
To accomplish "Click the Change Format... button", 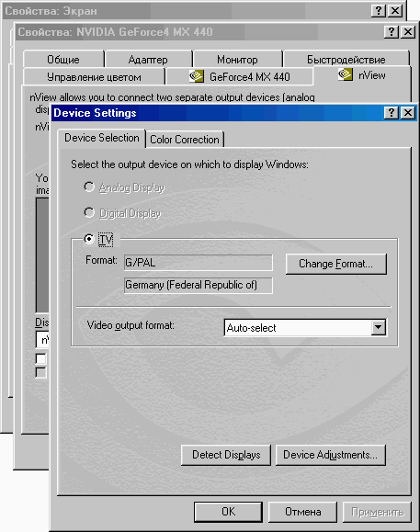I will [335, 264].
